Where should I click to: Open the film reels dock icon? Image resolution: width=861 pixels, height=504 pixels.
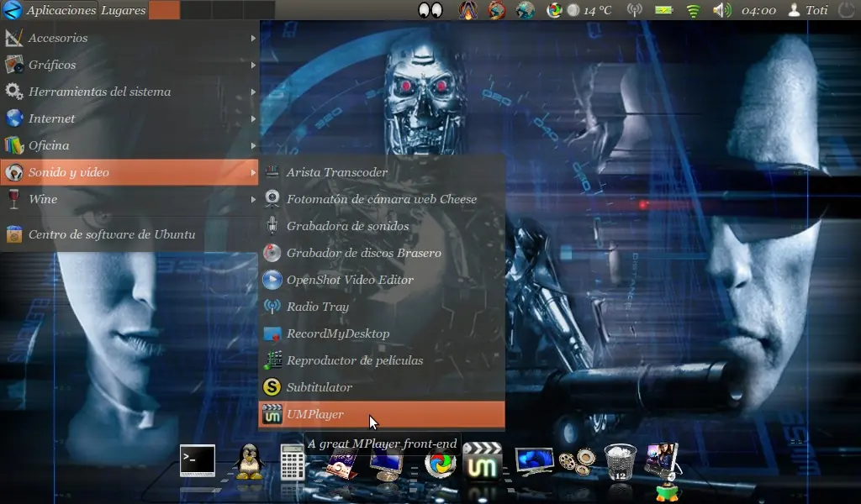577,462
